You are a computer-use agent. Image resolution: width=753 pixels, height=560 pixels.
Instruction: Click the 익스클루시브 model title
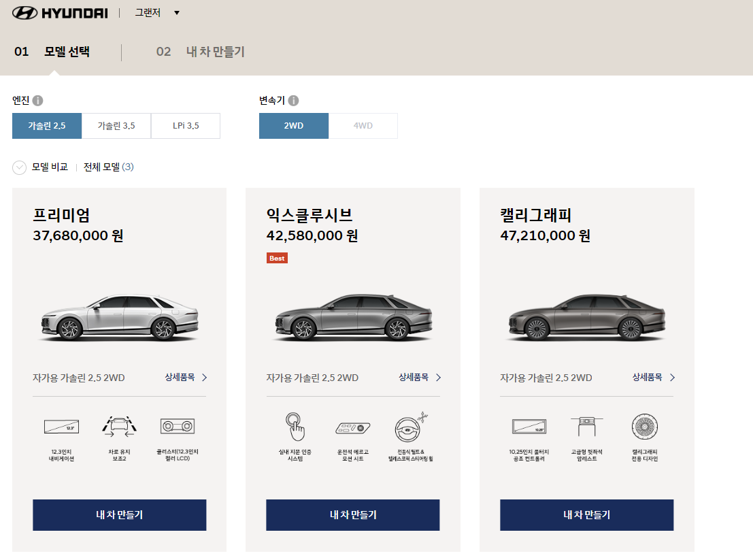click(309, 215)
